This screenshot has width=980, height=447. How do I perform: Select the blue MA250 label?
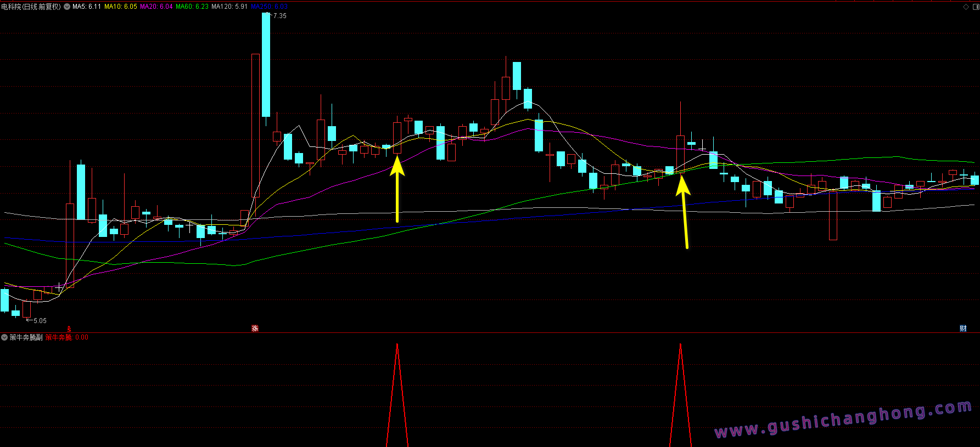coord(269,7)
